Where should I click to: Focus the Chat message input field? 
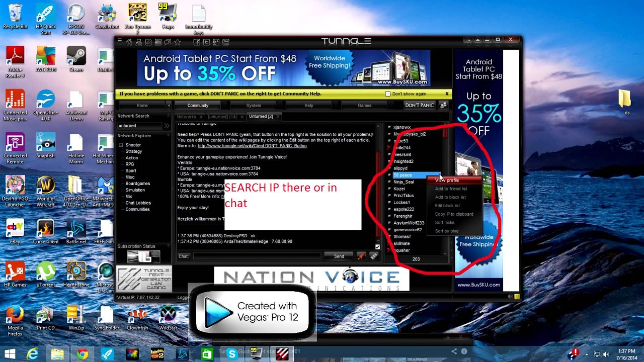257,256
